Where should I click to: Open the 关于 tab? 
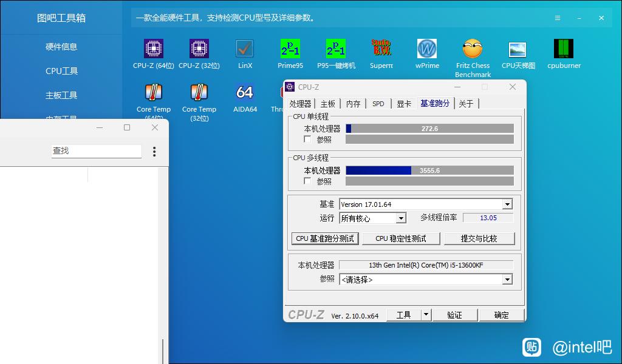(466, 104)
